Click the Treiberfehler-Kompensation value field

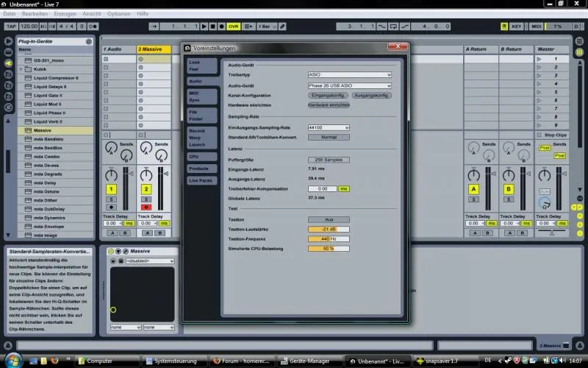323,188
